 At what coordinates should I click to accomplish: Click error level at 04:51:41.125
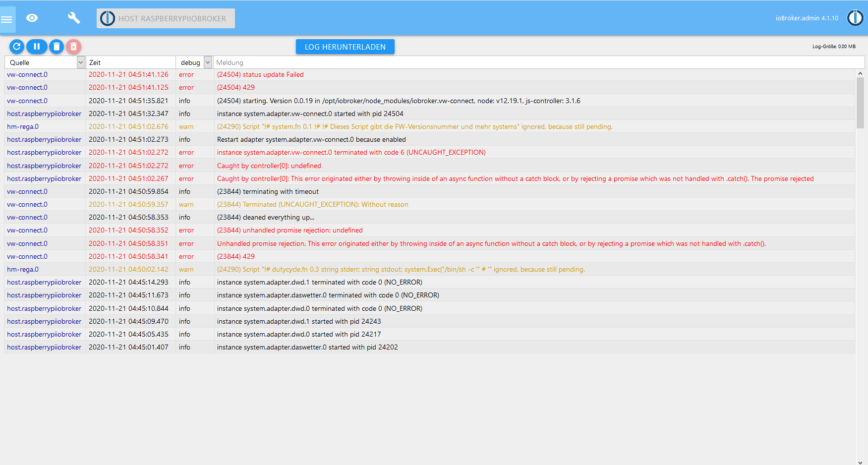click(186, 87)
